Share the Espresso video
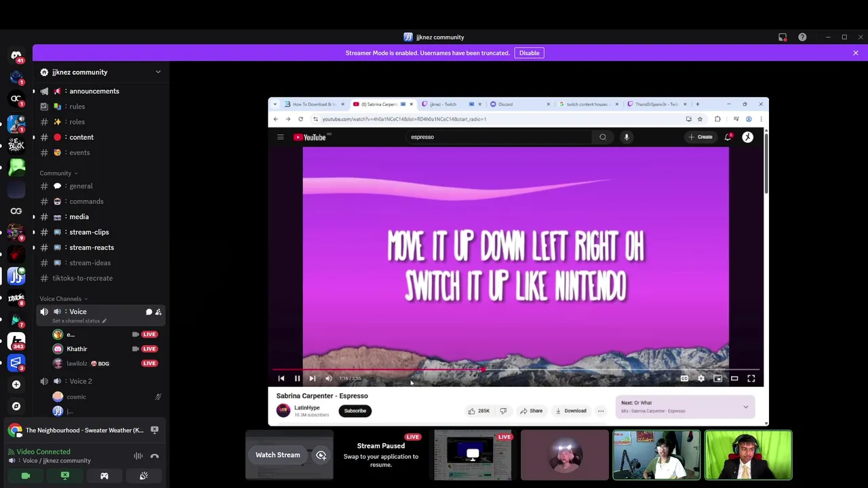 click(531, 411)
